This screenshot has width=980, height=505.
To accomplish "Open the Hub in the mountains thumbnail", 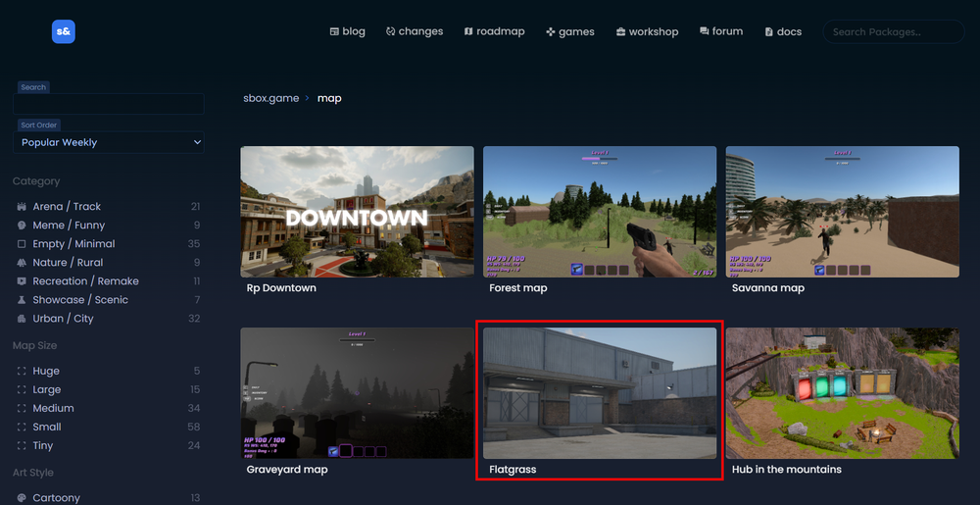I will tap(842, 393).
